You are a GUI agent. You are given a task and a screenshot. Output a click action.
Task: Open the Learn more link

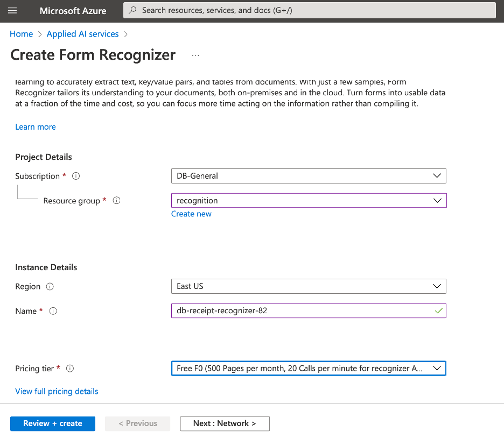coord(36,127)
